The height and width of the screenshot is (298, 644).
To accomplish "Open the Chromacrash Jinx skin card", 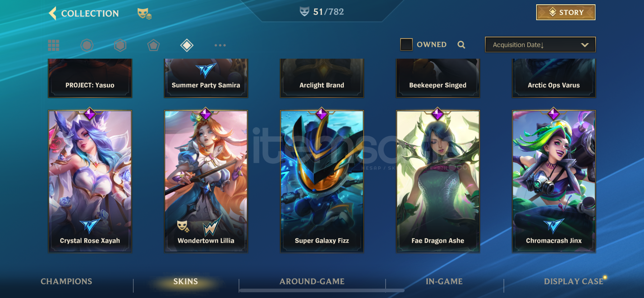I will point(554,181).
